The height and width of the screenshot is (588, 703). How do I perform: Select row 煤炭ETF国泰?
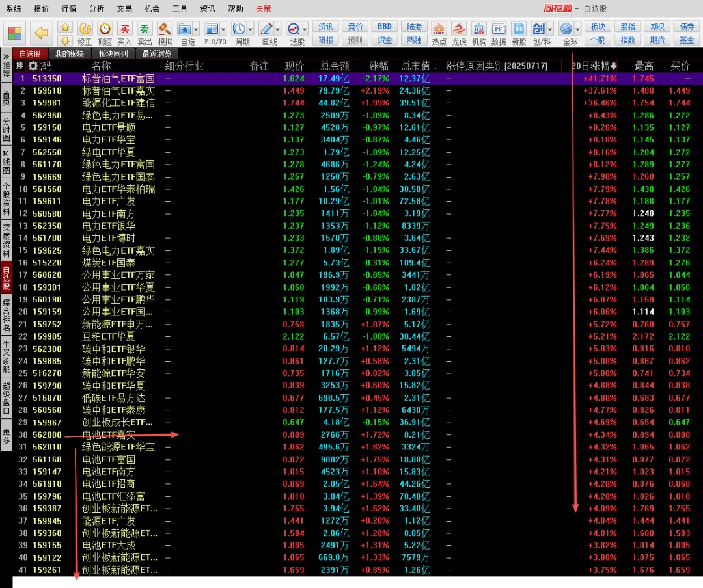pos(357,263)
